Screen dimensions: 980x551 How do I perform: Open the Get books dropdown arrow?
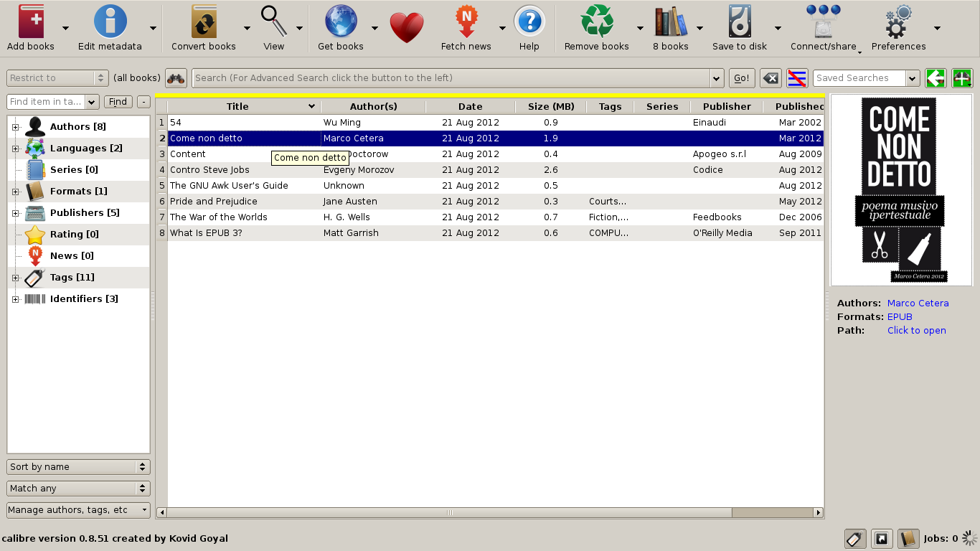pyautogui.click(x=374, y=28)
